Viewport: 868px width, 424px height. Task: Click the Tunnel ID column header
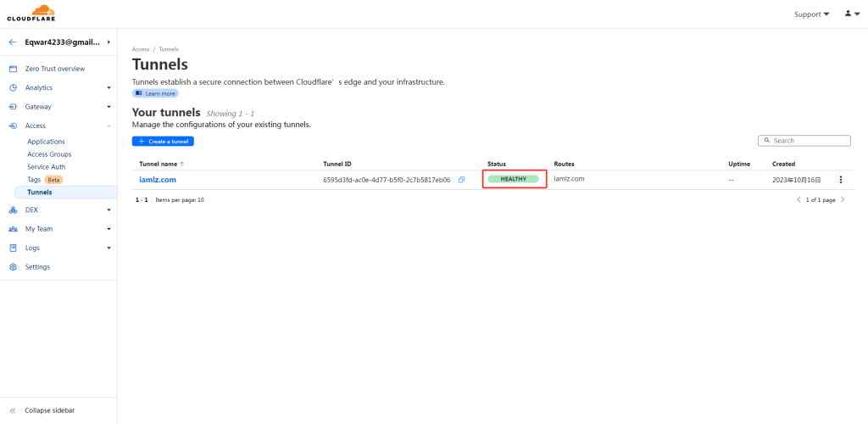click(x=337, y=165)
